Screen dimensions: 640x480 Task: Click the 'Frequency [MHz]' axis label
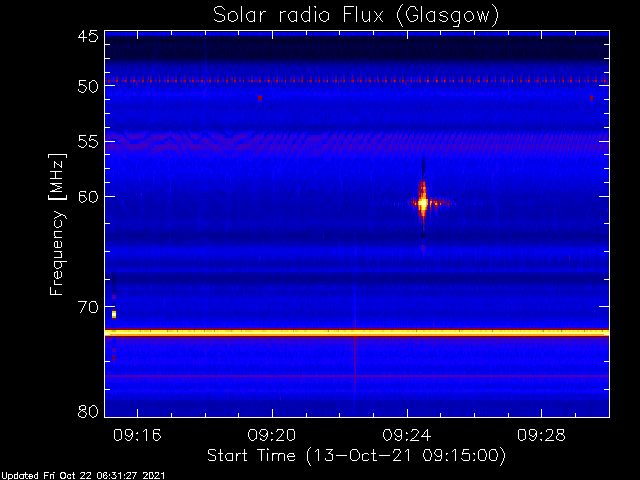[57, 224]
